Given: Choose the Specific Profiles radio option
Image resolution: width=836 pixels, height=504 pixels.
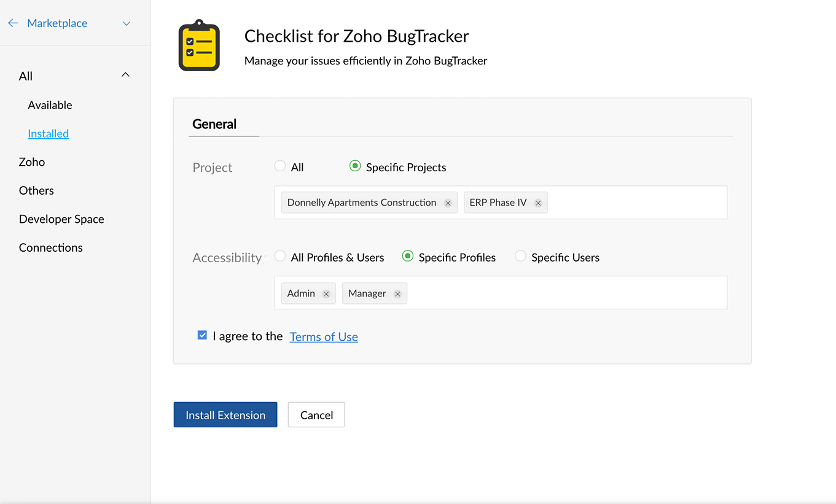Looking at the screenshot, I should [x=407, y=256].
